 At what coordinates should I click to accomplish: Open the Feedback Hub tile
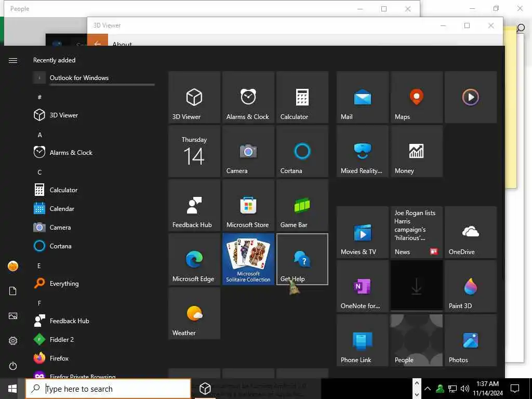(194, 205)
